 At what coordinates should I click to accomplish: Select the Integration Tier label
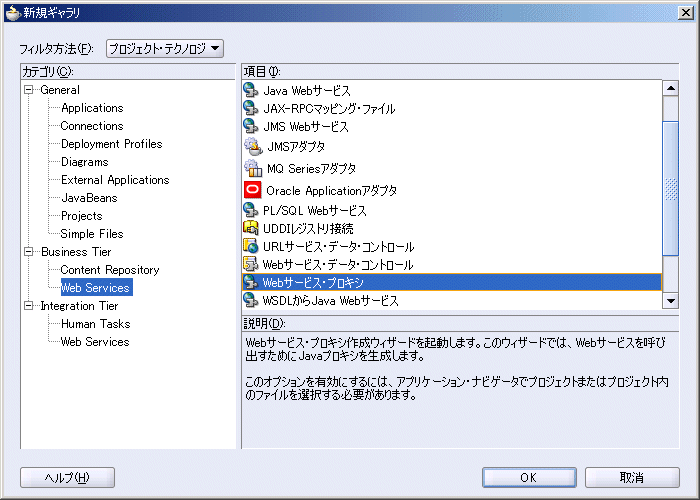(79, 306)
